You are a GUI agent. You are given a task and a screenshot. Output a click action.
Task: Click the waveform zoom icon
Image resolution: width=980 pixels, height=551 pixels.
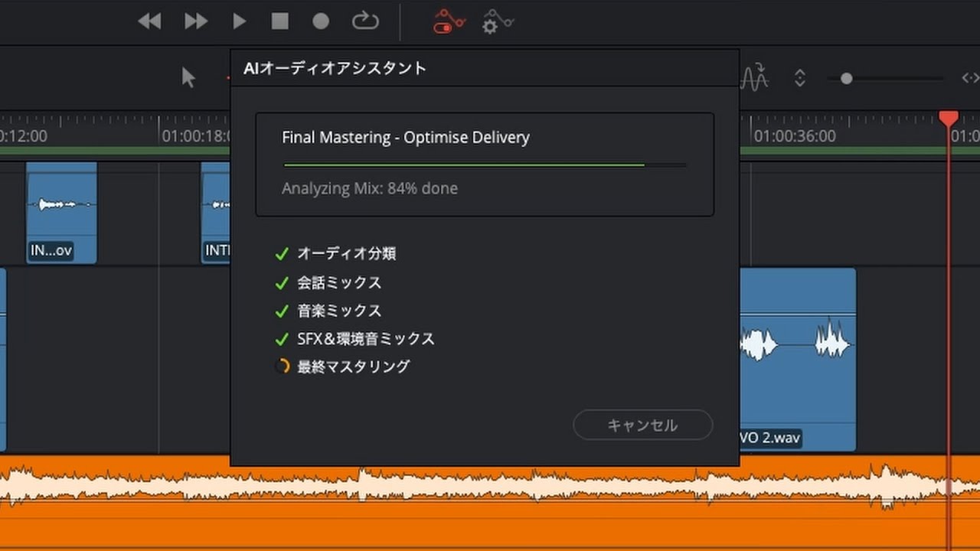click(754, 77)
